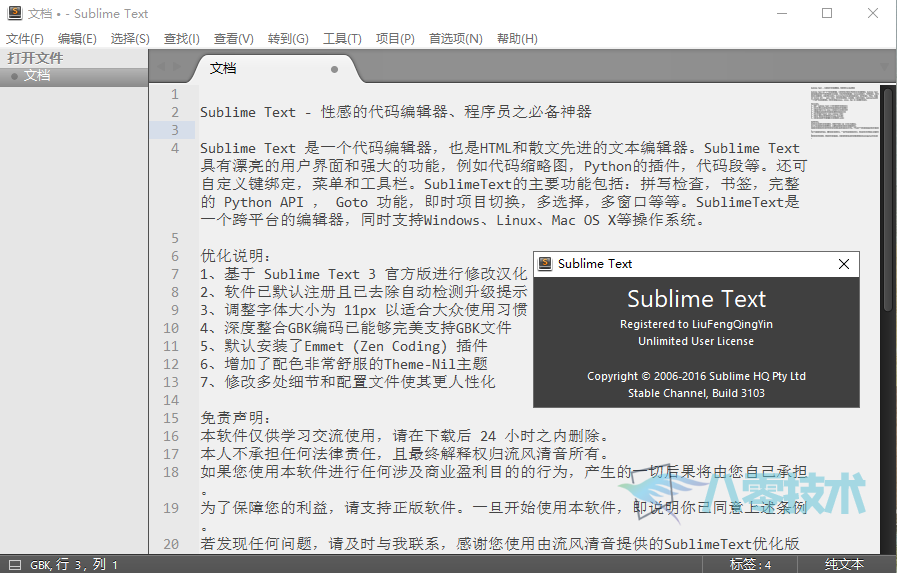Viewport: 897px width, 573px height.
Task: Click line 4、深度整合GBK编码
Action: click(x=356, y=328)
